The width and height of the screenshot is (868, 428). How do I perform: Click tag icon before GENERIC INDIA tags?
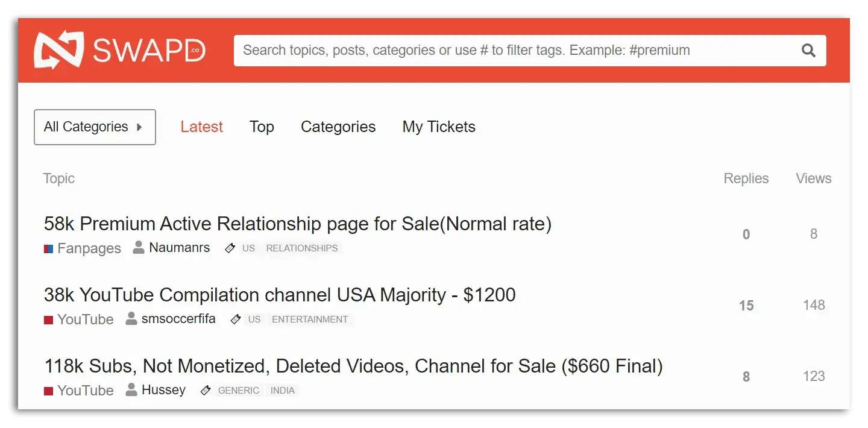[x=206, y=391]
